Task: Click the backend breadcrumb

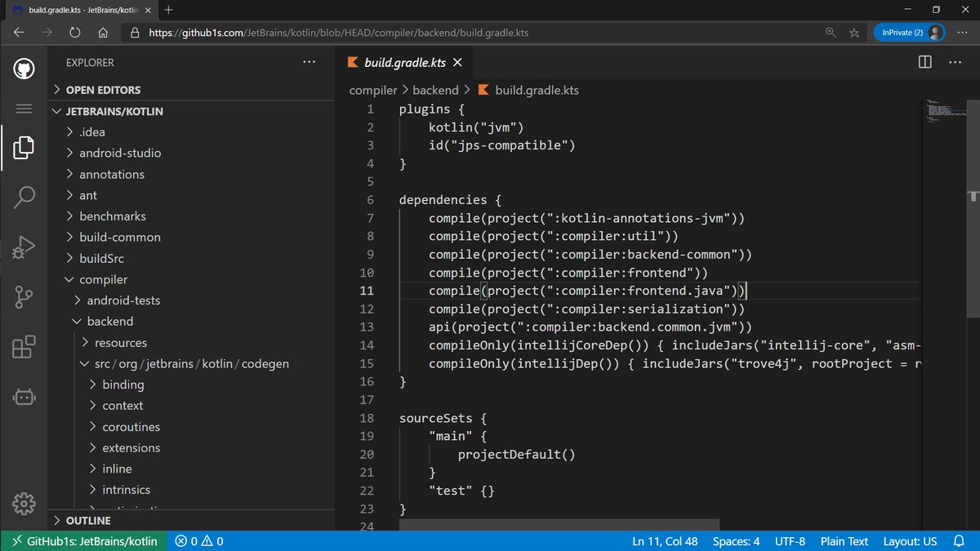Action: (x=435, y=90)
